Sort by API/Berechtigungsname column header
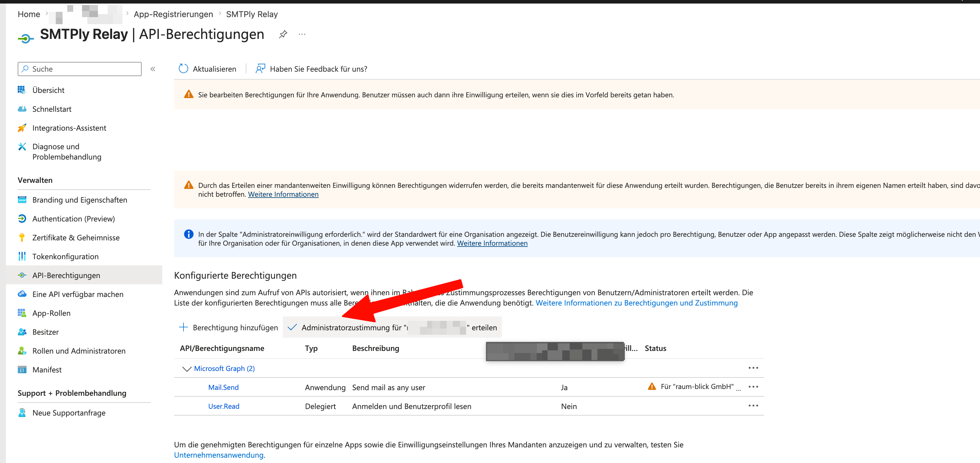The width and height of the screenshot is (980, 463). point(222,349)
